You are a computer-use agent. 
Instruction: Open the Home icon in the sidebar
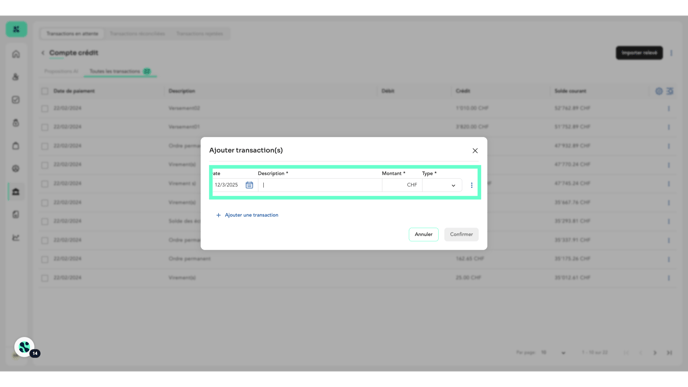pyautogui.click(x=16, y=54)
